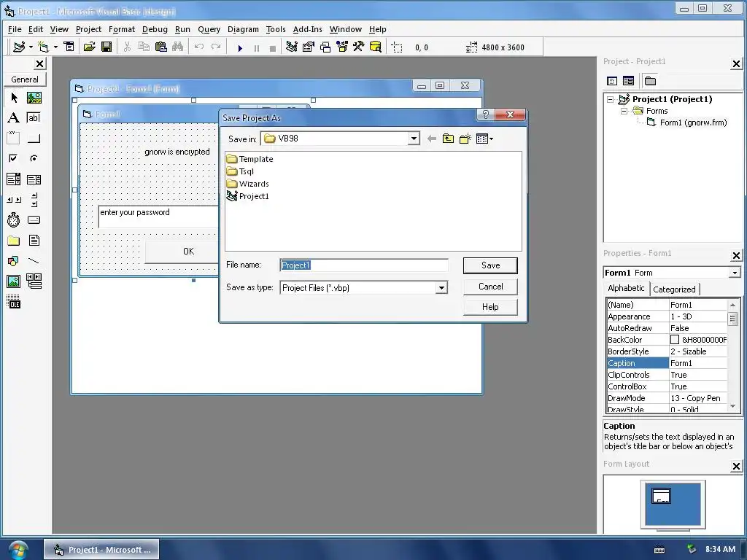Screen dimensions: 747x560
Task: Select the Frame control tool
Action: pos(14,138)
